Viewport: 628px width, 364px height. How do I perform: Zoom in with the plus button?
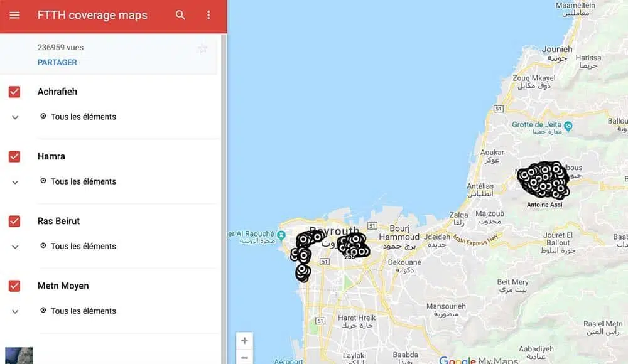coord(244,341)
